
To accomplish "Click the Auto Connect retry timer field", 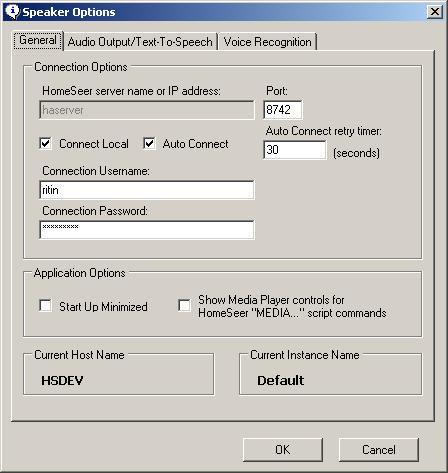I will (x=295, y=150).
